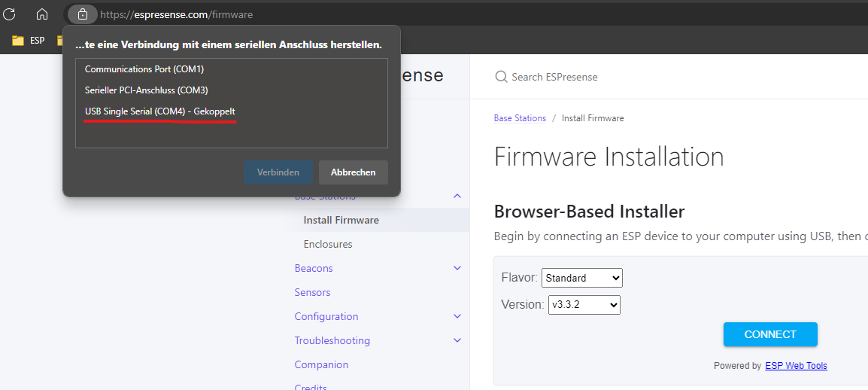Click the address bar URL espresense.com/firmware
This screenshot has width=868, height=390.
coord(177,14)
